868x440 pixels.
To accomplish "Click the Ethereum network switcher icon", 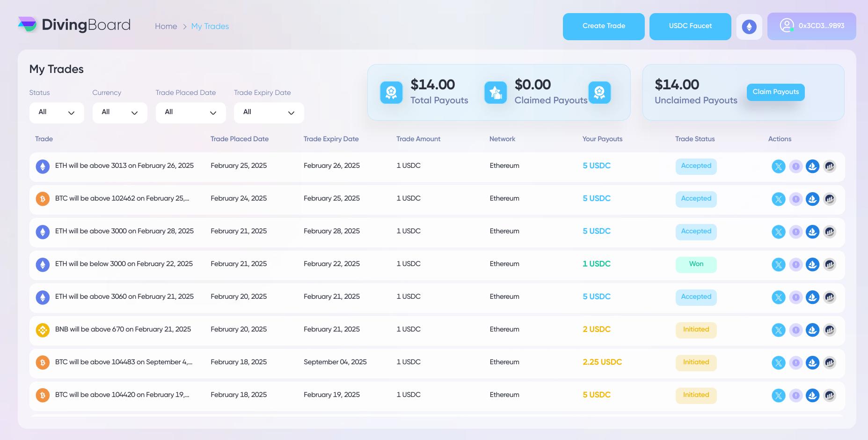I will tap(749, 27).
